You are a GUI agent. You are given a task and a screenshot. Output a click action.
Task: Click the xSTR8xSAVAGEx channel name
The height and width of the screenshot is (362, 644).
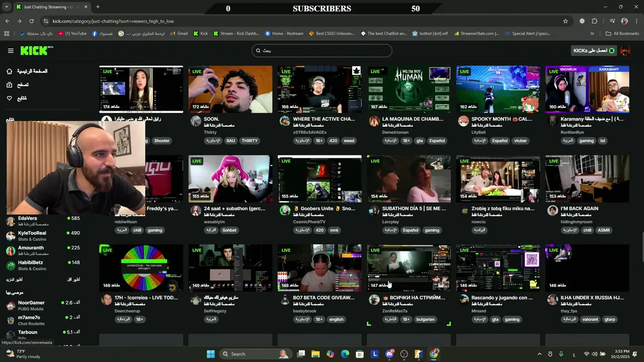(x=309, y=132)
